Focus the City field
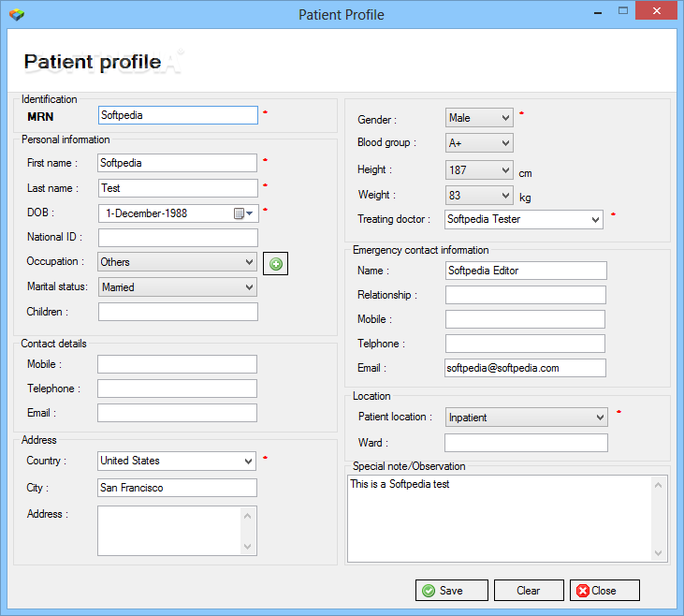This screenshot has height=616, width=684. point(177,488)
